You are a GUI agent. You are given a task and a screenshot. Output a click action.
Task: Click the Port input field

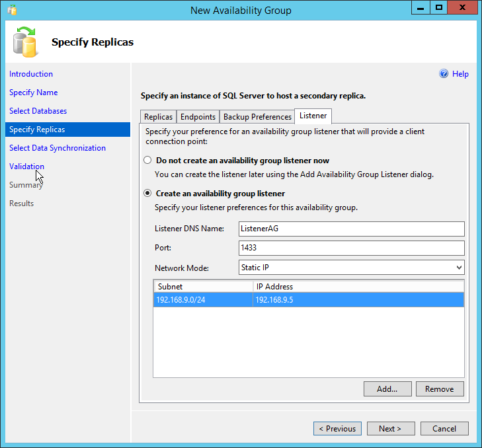[351, 248]
